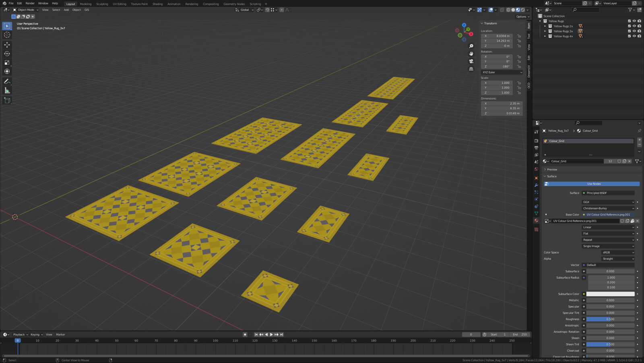This screenshot has width=644, height=363.
Task: Expand Yellow Rugs 4x collection
Action: [545, 36]
